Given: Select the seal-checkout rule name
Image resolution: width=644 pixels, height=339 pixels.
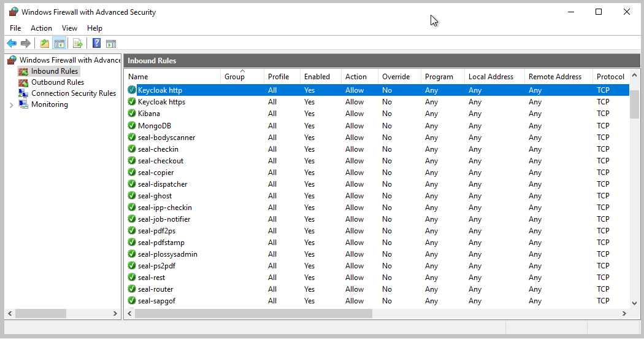Looking at the screenshot, I should [161, 160].
